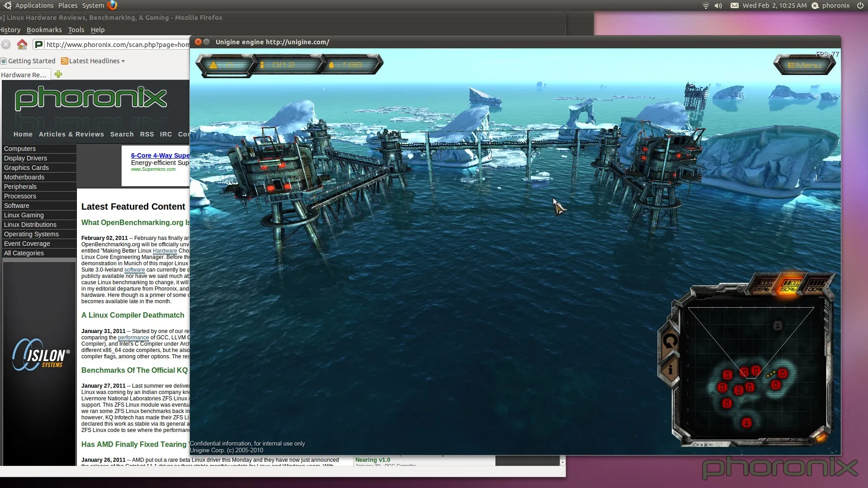868x488 pixels.
Task: Select the 100% power level toggle
Action: (x=816, y=285)
